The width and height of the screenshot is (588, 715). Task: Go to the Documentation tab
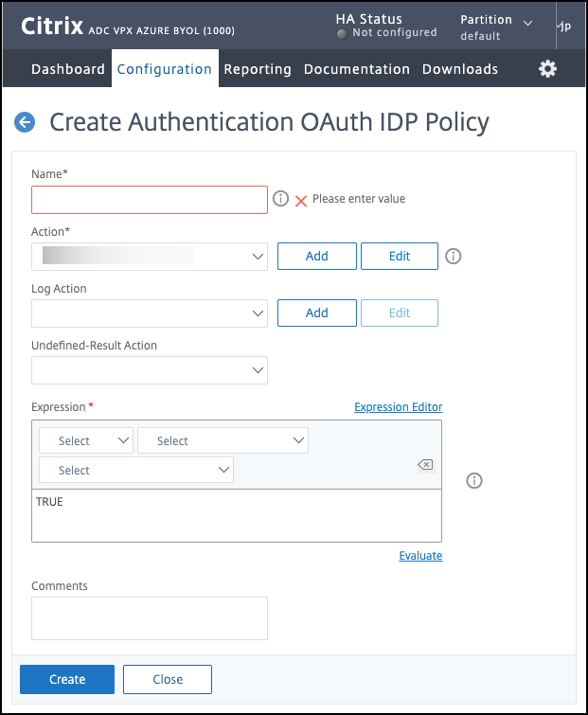coord(357,69)
